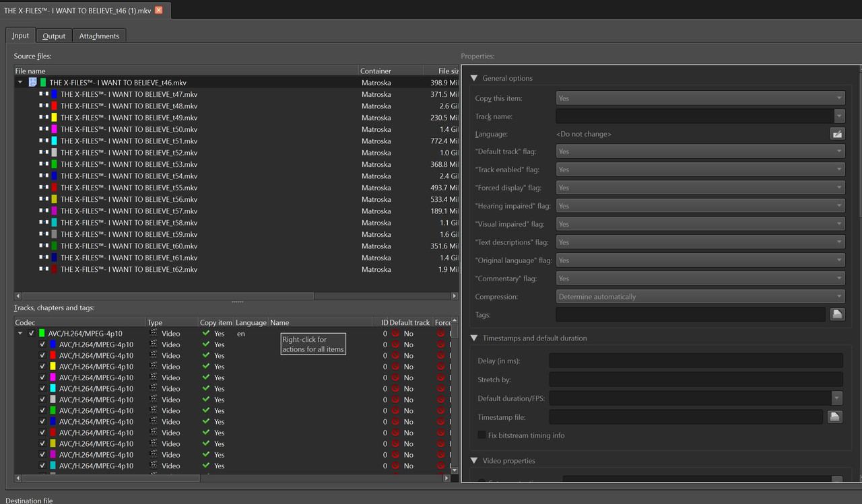Click the clapperboard icon in the bright yellow track row

154,366
